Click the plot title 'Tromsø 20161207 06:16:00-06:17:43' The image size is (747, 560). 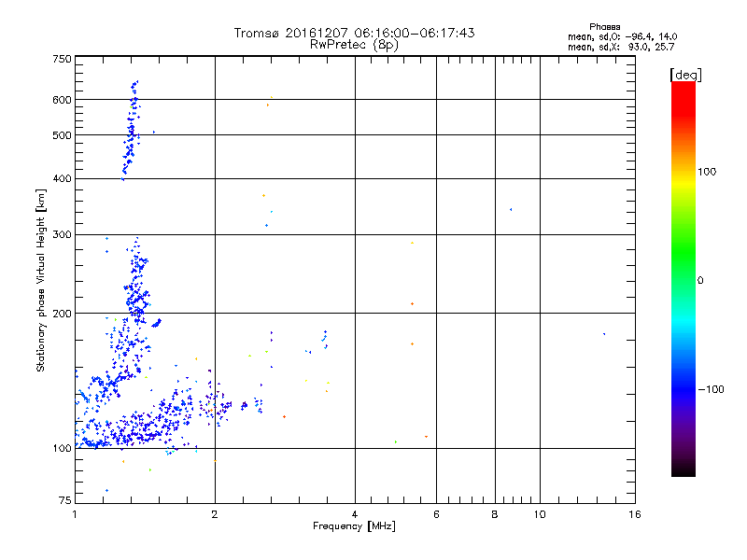[x=354, y=33]
